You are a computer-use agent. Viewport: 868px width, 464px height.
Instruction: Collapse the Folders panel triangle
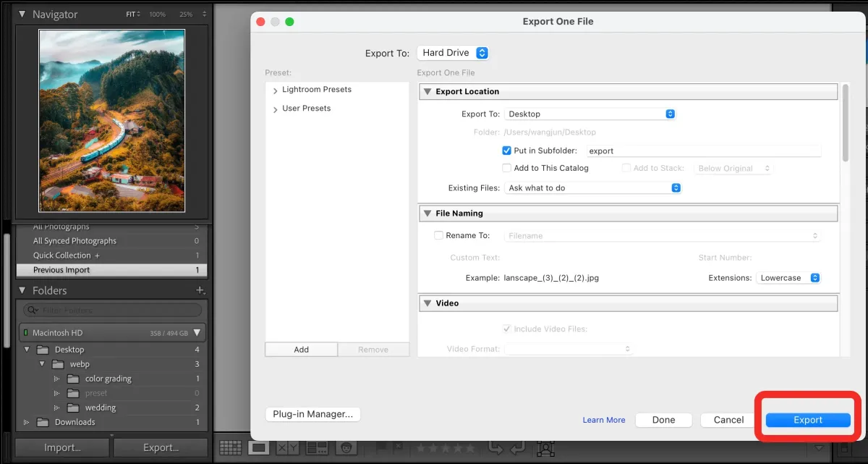(x=22, y=290)
